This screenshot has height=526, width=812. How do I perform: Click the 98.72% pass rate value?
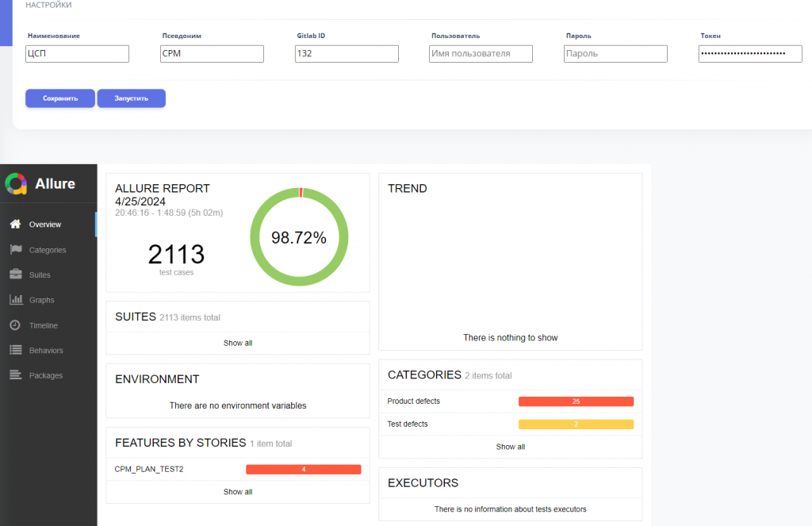pos(299,238)
